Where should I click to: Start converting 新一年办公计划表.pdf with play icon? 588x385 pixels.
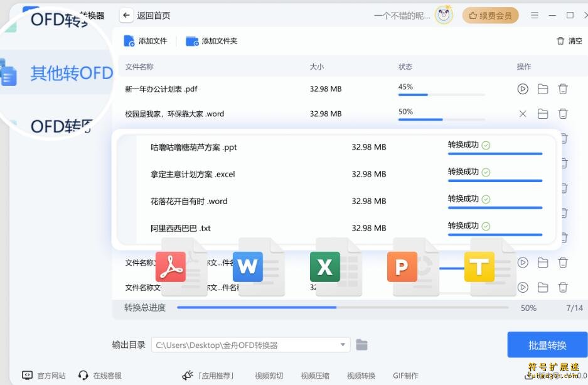point(523,89)
